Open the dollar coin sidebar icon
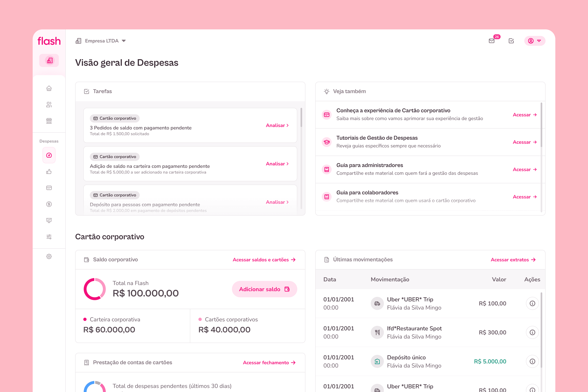The height and width of the screenshot is (392, 588). point(49,204)
